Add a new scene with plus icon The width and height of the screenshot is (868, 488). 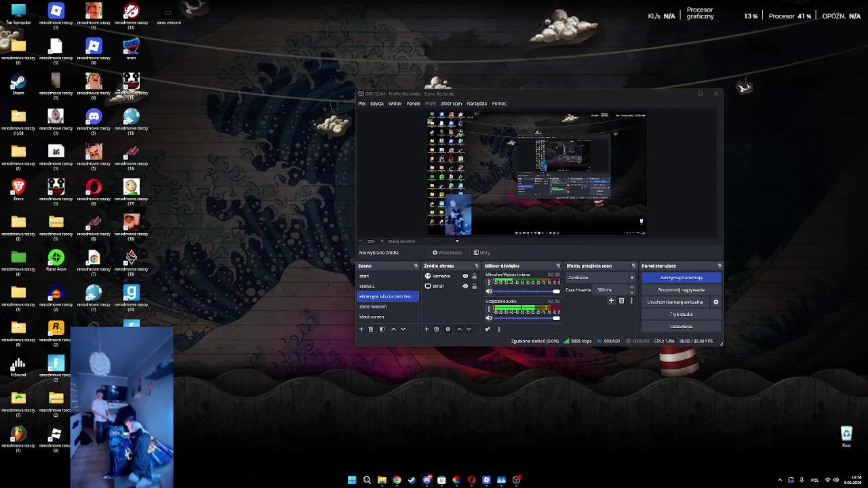click(361, 329)
